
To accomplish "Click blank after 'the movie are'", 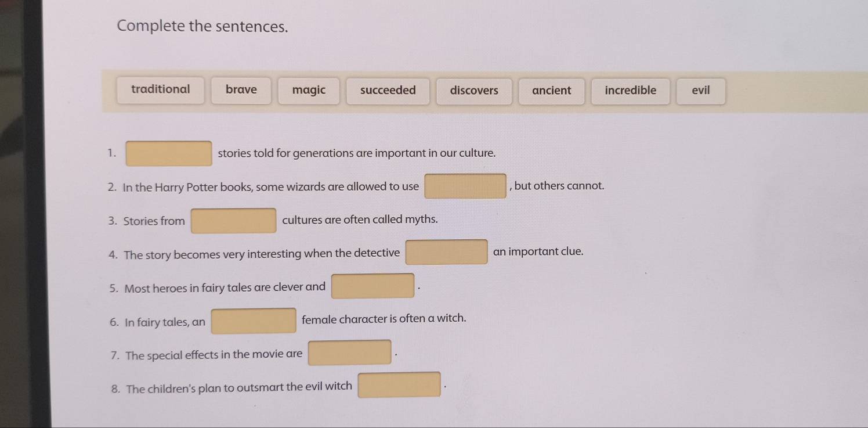I will (x=349, y=353).
